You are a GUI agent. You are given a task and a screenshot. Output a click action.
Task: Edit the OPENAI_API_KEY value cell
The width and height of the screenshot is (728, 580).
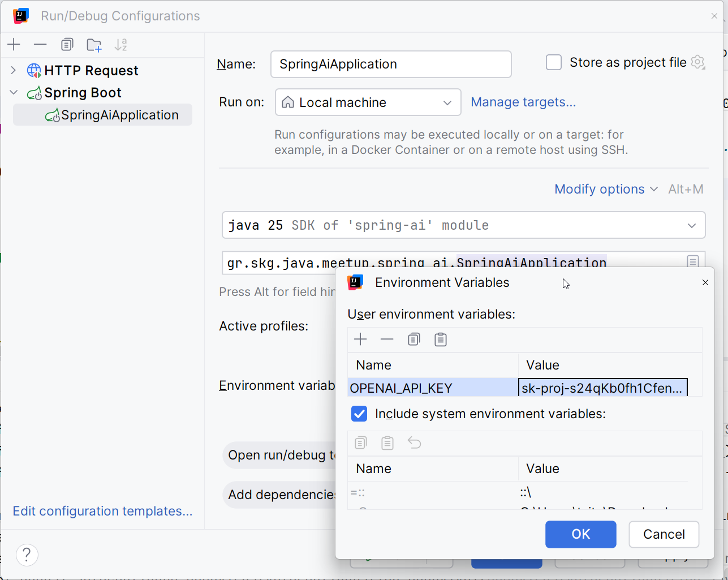603,388
